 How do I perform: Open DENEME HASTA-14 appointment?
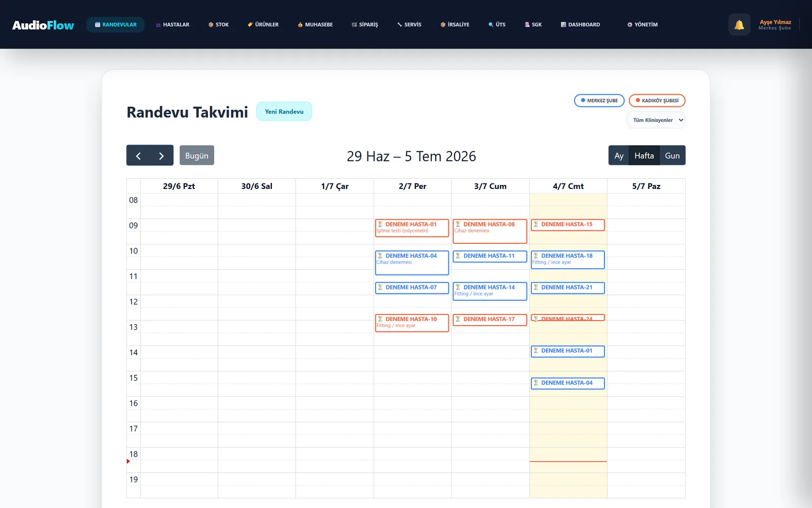pos(490,291)
